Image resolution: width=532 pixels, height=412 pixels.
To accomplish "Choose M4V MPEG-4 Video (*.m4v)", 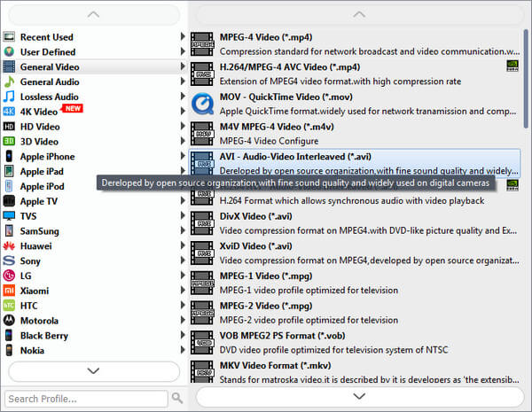I will [x=355, y=134].
